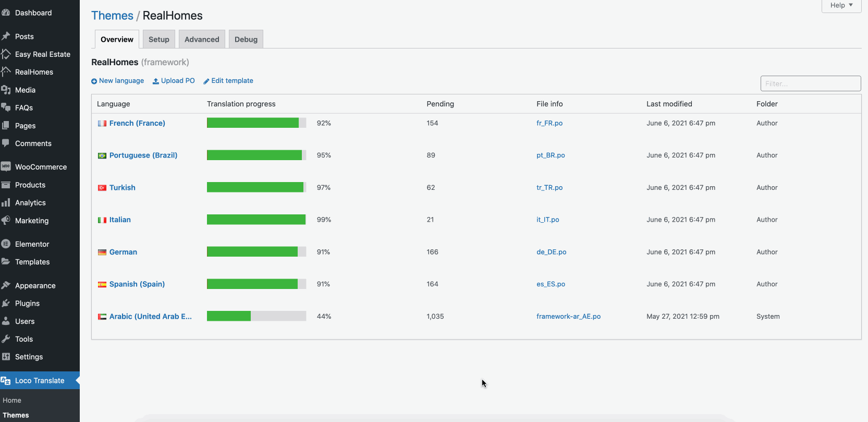Image resolution: width=868 pixels, height=422 pixels.
Task: Add a New language
Action: (117, 81)
